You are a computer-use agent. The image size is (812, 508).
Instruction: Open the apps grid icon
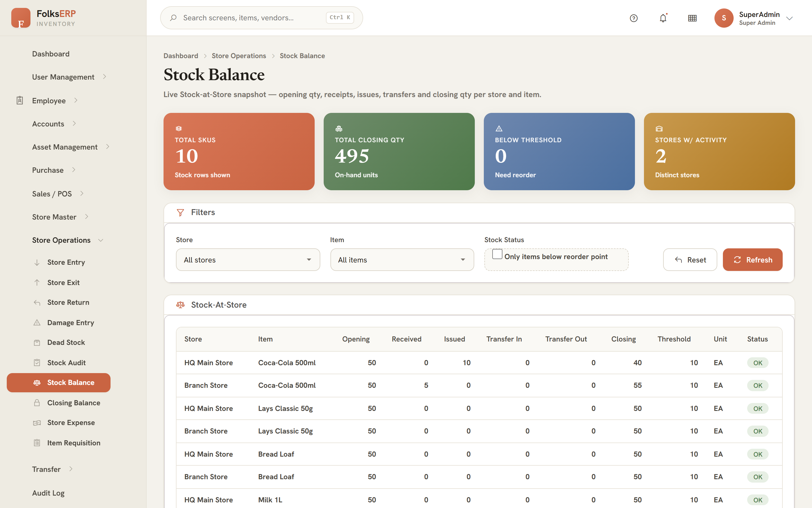[x=692, y=18]
